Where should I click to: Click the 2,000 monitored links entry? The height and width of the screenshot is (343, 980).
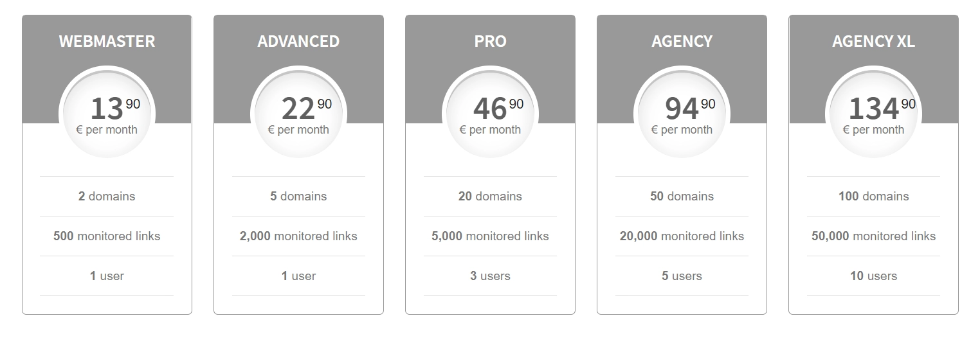[298, 236]
